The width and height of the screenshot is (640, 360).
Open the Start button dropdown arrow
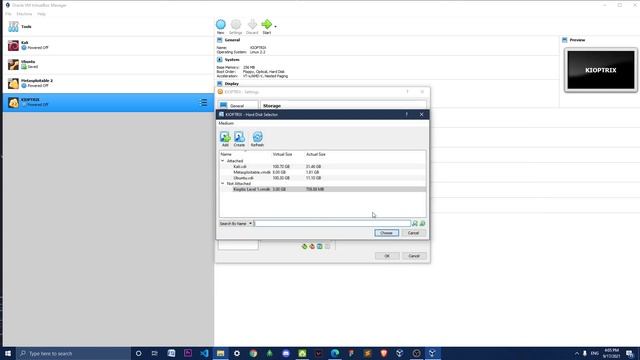[276, 27]
